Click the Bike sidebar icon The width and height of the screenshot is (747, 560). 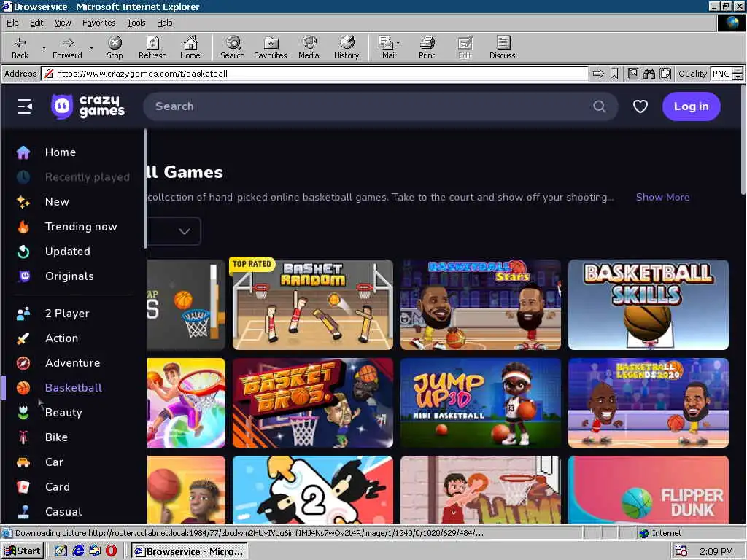pyautogui.click(x=23, y=437)
